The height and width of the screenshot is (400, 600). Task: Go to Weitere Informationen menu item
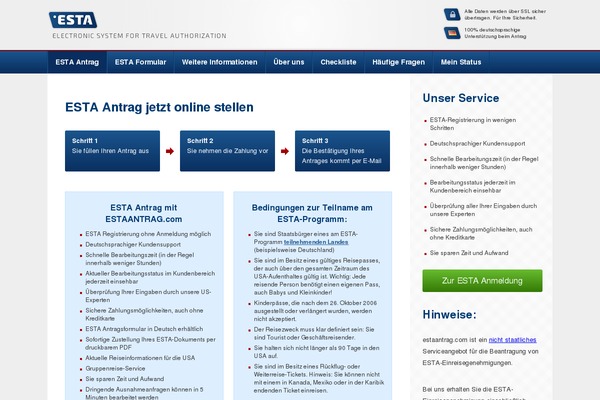coord(220,62)
